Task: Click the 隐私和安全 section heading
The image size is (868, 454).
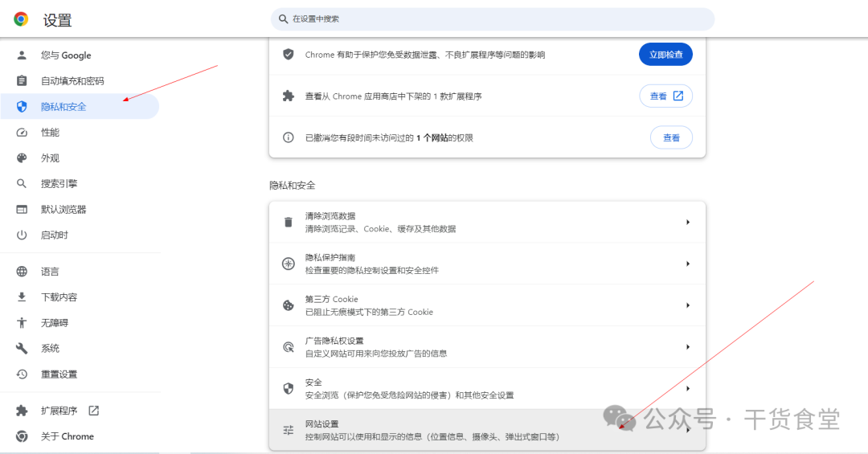Action: (x=293, y=185)
